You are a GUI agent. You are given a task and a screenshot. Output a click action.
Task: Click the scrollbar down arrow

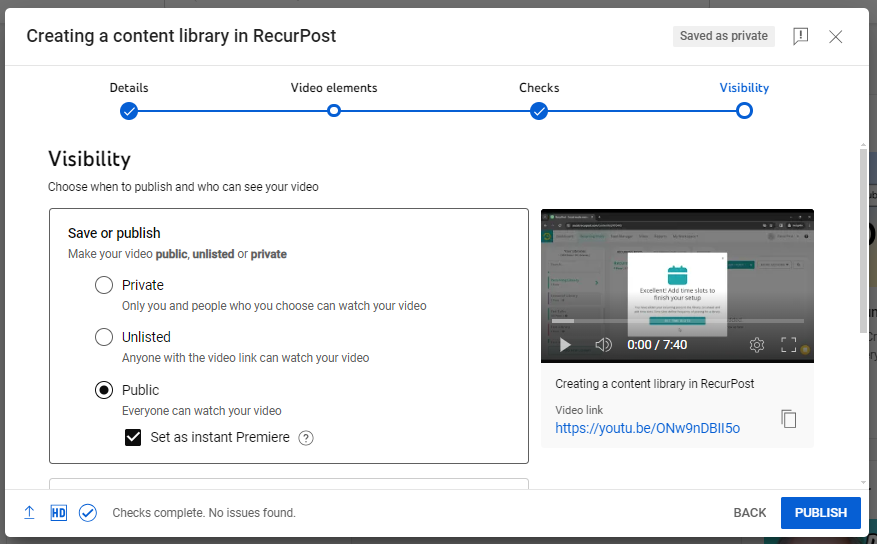click(864, 482)
